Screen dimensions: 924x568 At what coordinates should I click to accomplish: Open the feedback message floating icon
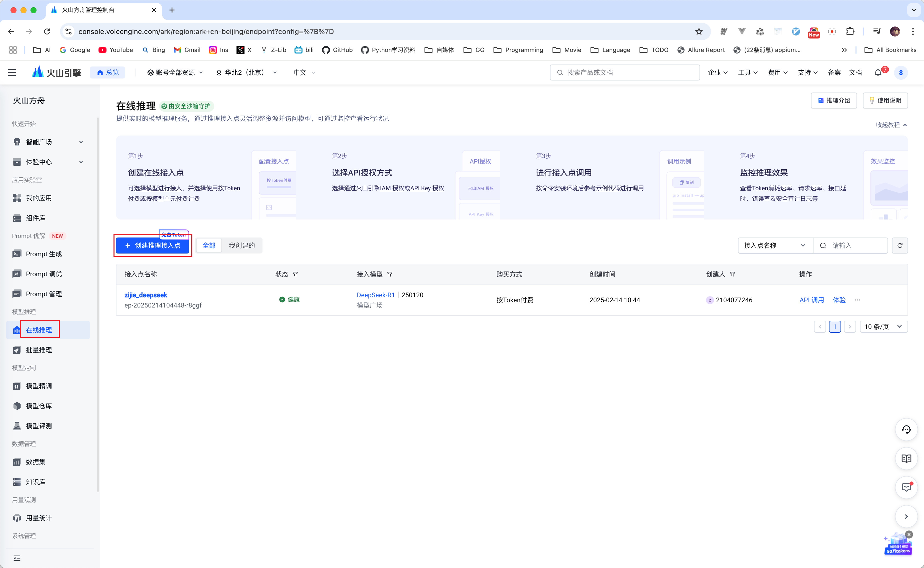coord(906,487)
